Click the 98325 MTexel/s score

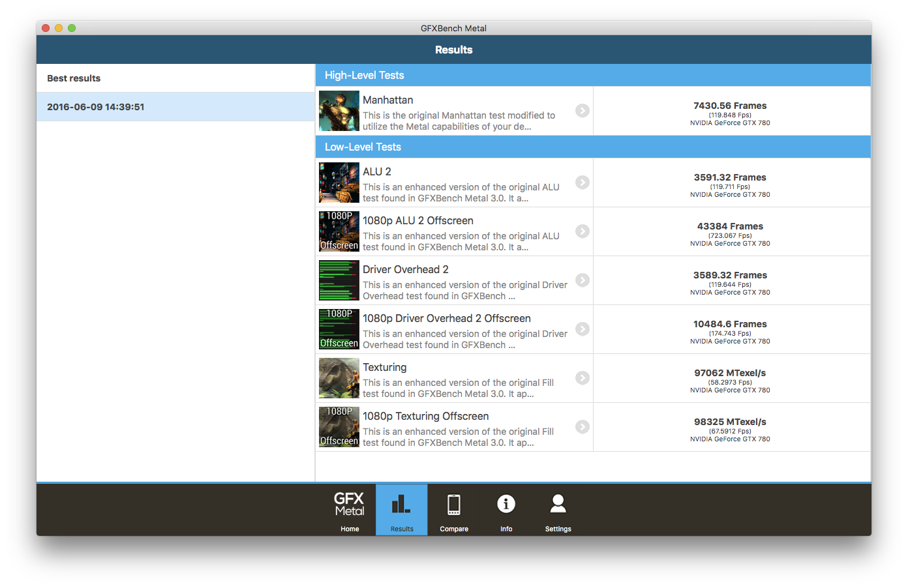730,422
